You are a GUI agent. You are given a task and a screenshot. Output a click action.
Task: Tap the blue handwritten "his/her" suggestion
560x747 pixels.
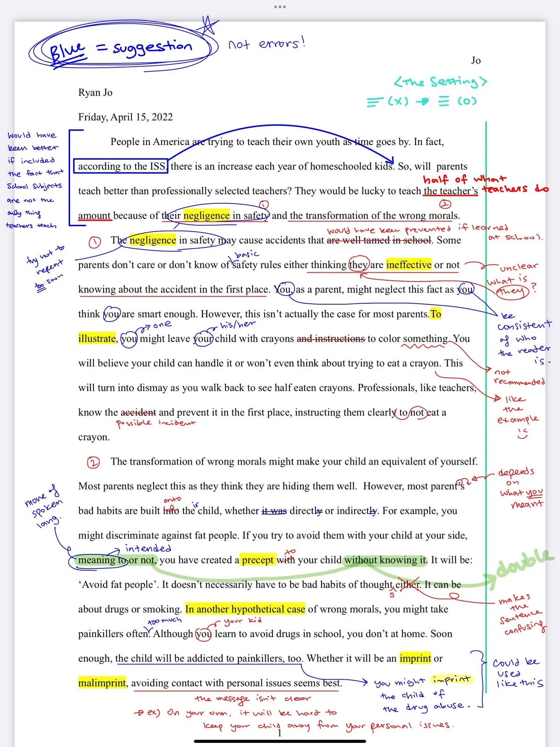(238, 325)
